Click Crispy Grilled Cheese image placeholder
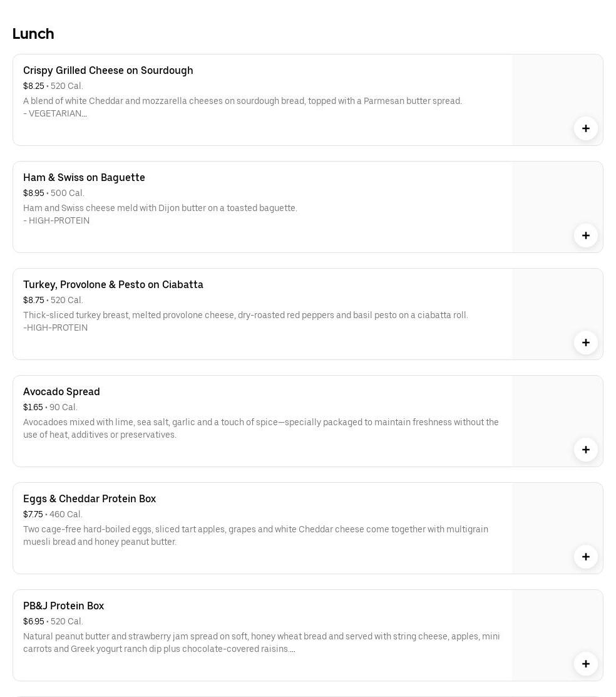The image size is (616, 697). 551,89
